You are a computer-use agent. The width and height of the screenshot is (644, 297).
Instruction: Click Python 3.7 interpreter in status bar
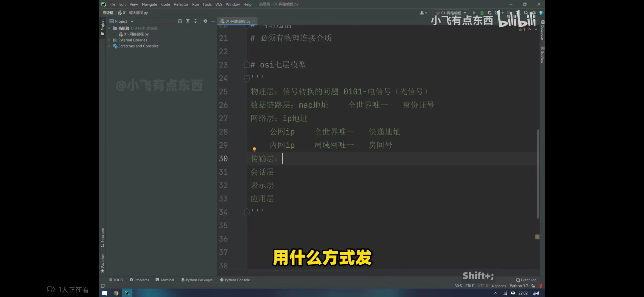519,286
